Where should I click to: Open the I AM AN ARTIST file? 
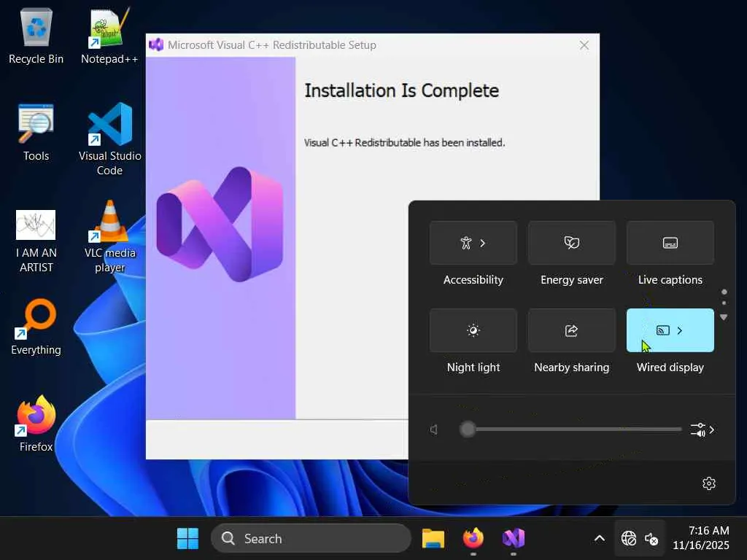pos(36,241)
